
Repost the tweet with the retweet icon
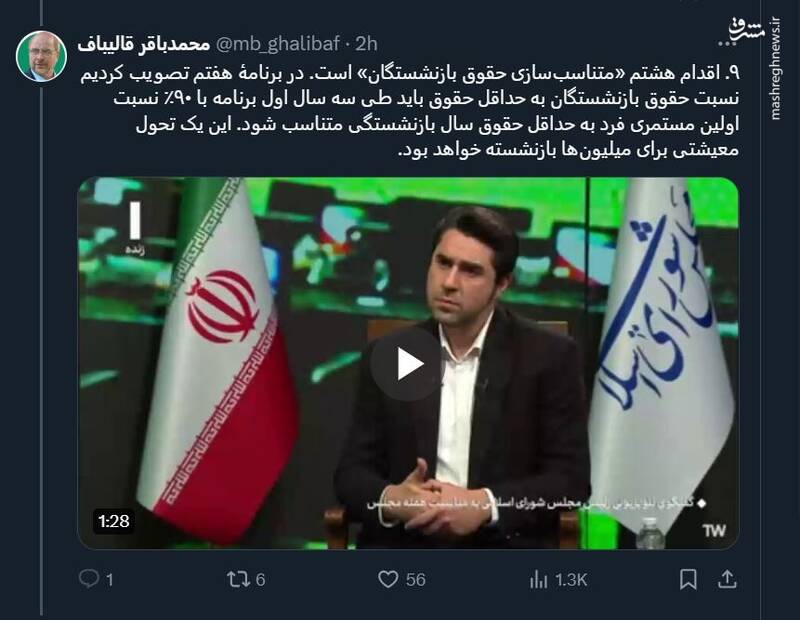click(238, 579)
